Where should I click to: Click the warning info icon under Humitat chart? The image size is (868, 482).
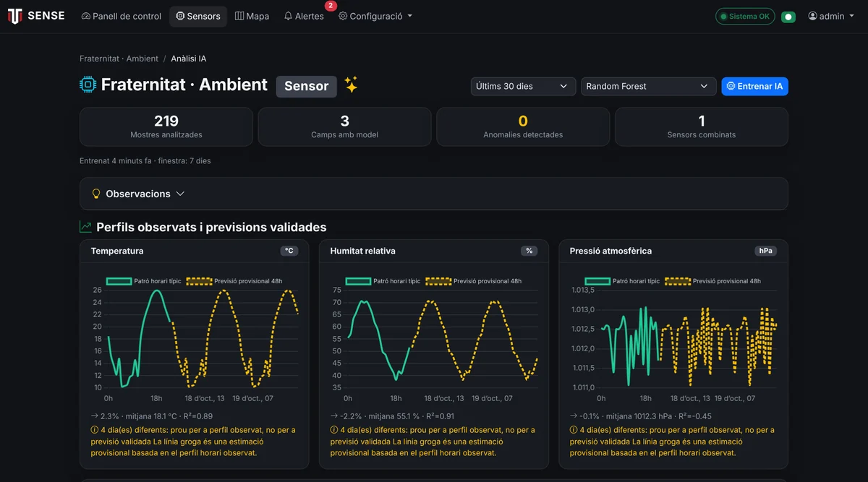pos(334,430)
